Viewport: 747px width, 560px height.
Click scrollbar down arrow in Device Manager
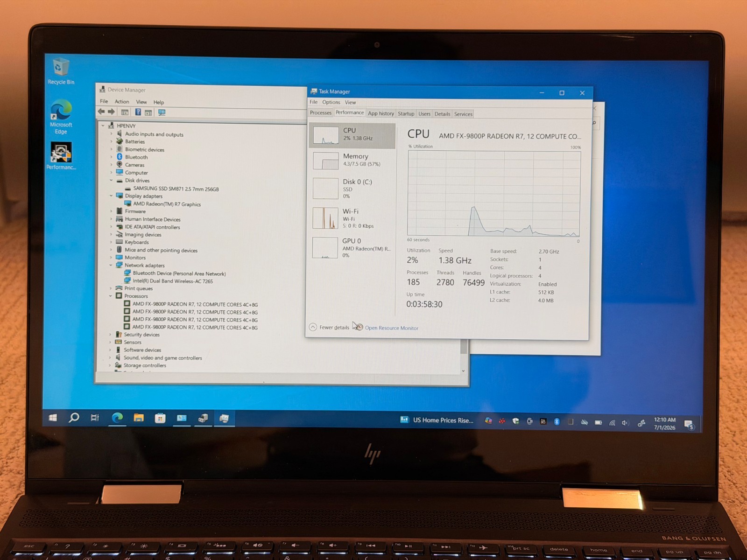463,371
